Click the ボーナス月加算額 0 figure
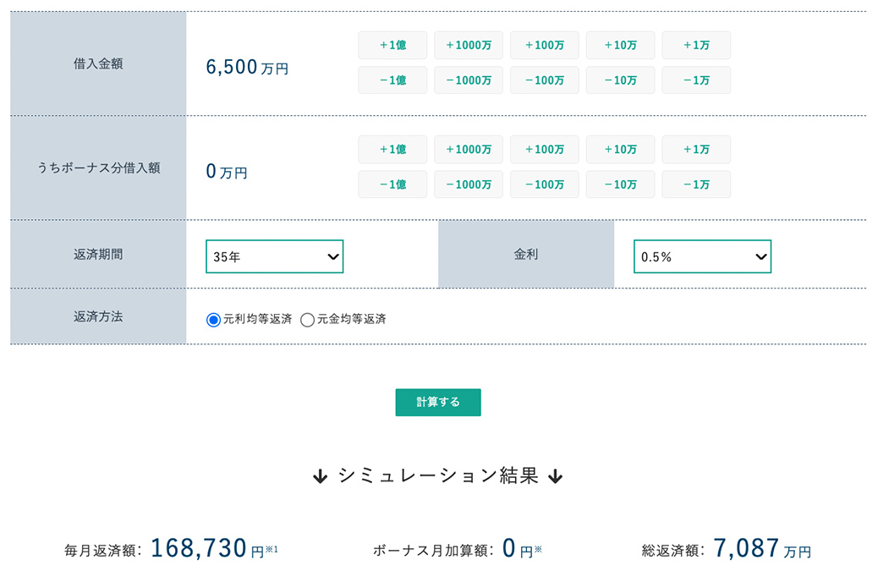878x588 pixels. pyautogui.click(x=508, y=548)
